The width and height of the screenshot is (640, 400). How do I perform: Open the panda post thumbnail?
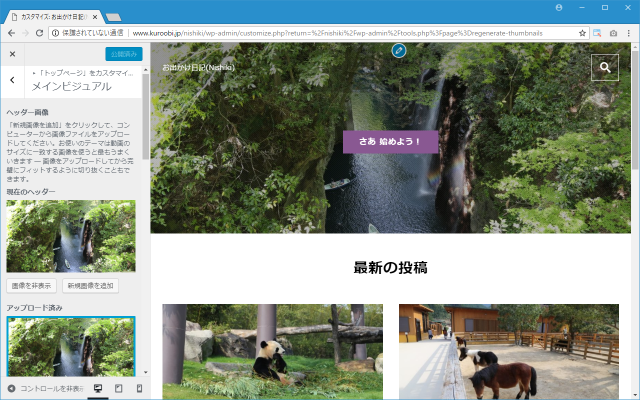(272, 351)
